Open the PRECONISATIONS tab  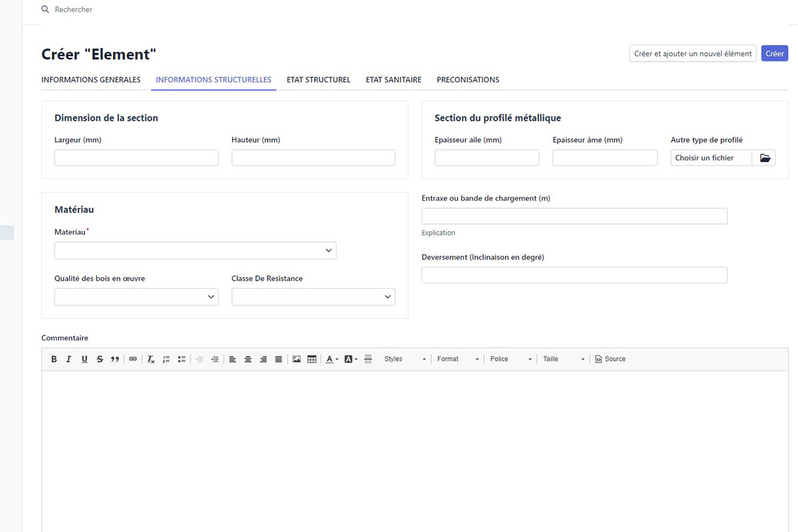click(467, 80)
